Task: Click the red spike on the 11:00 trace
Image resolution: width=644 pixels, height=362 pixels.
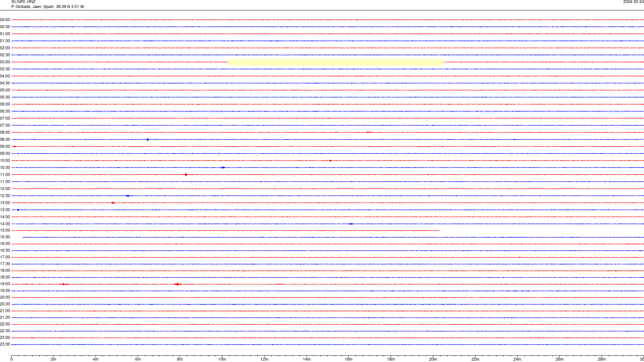Action: pos(186,175)
